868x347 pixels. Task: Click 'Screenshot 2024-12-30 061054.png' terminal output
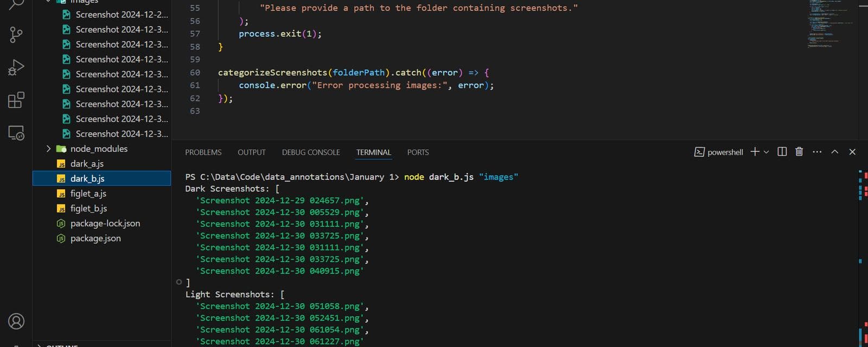280,330
